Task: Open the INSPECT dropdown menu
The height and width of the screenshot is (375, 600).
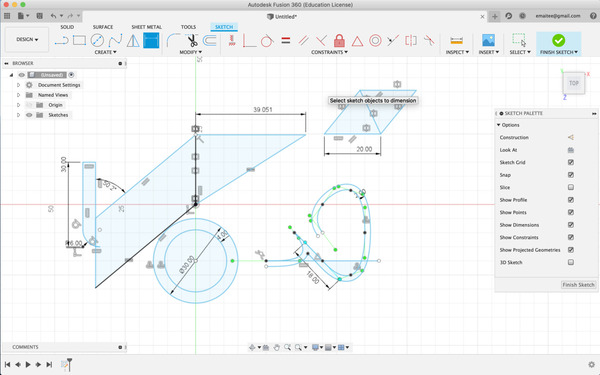Action: tap(457, 52)
